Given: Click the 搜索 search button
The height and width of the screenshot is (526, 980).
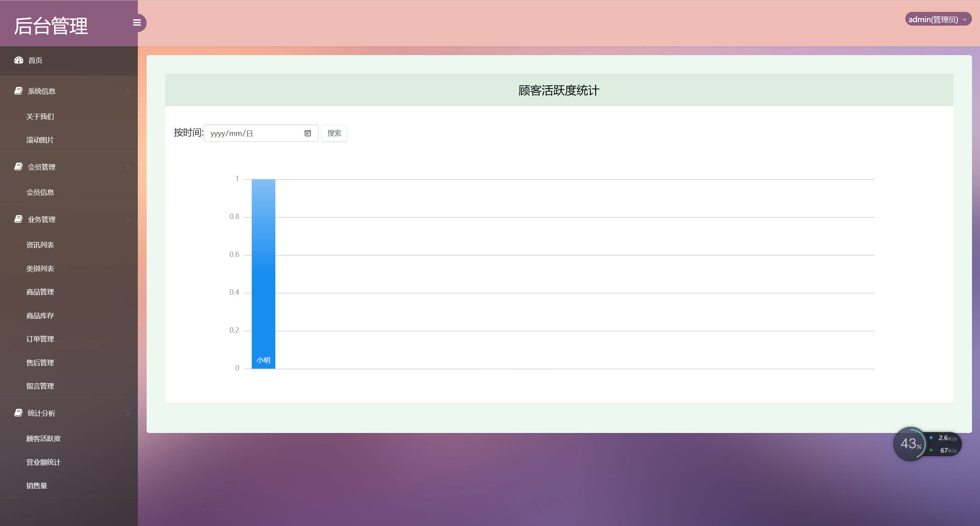Looking at the screenshot, I should (x=334, y=133).
